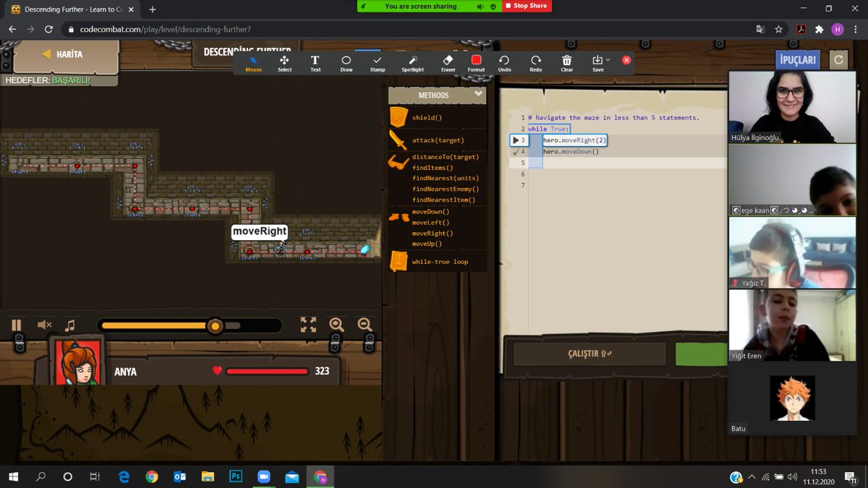Select findNearestItem() method
The image size is (868, 488).
tap(443, 200)
